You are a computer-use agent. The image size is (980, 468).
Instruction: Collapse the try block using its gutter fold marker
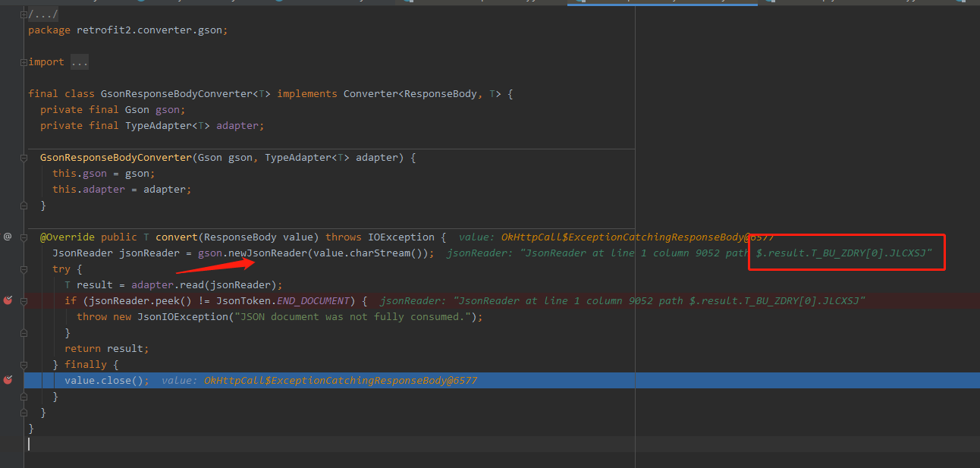(x=24, y=269)
